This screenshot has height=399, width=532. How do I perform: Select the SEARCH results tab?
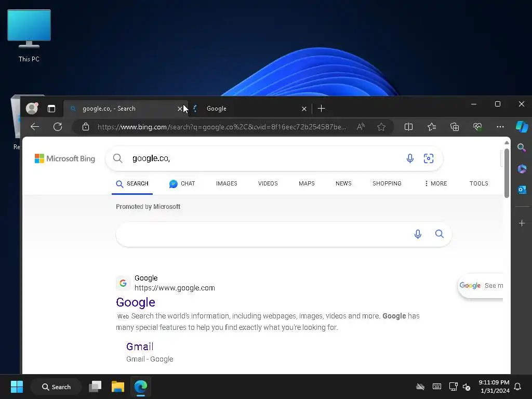[x=132, y=183]
